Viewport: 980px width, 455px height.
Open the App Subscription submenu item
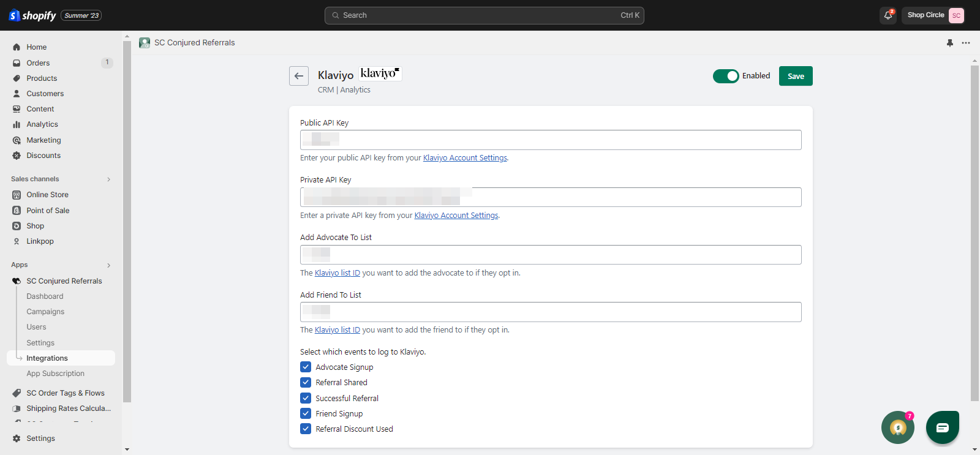55,374
